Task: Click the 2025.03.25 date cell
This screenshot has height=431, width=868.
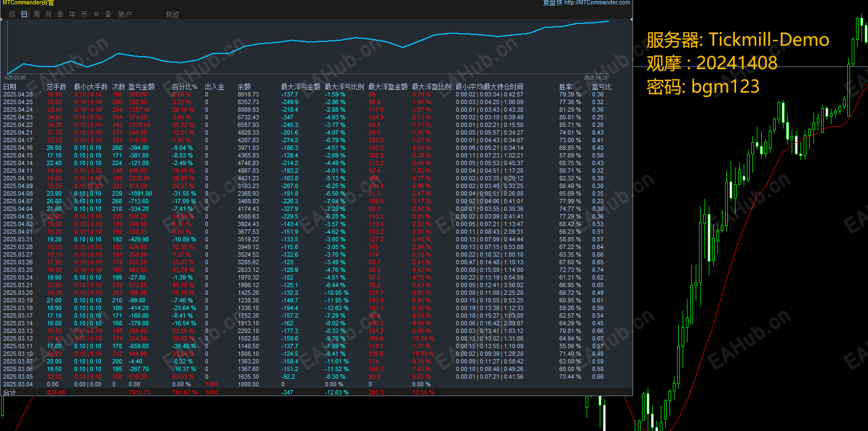Action: (18, 270)
